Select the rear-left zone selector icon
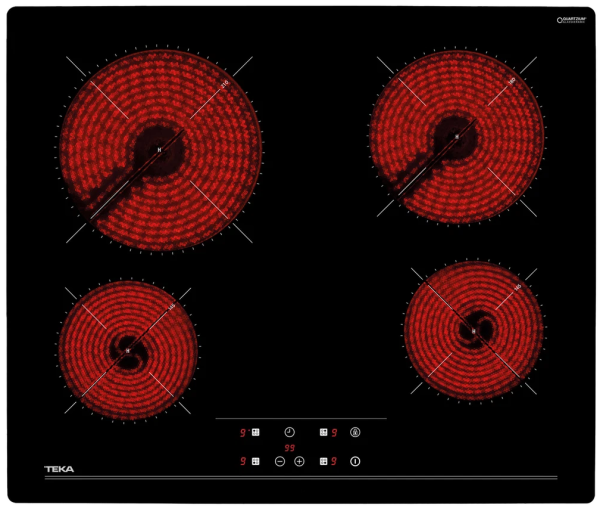600x508 pixels. (x=256, y=433)
